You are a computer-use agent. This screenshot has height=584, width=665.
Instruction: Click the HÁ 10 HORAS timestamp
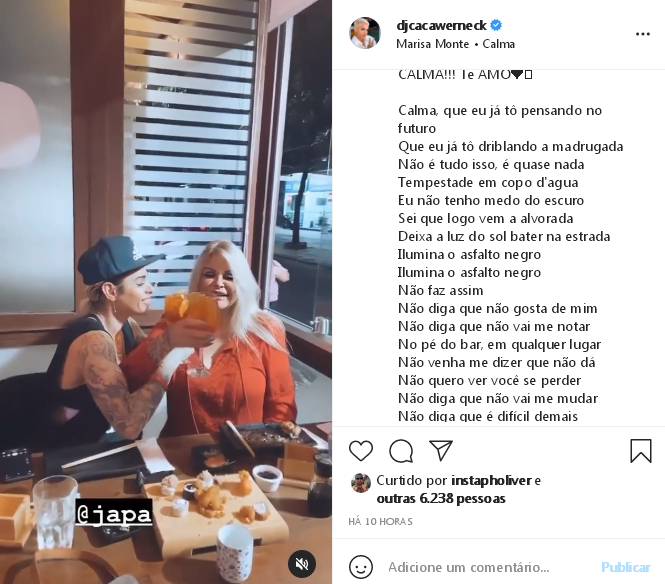380,521
